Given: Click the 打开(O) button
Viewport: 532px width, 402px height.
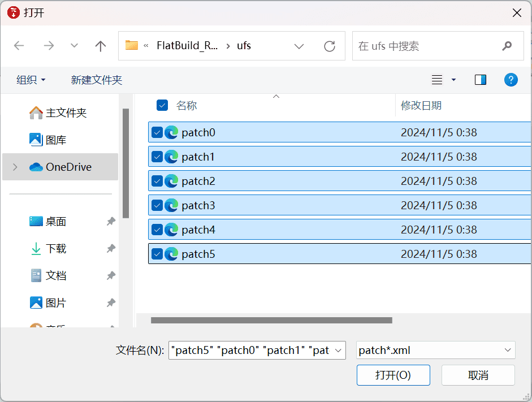Looking at the screenshot, I should (x=393, y=375).
